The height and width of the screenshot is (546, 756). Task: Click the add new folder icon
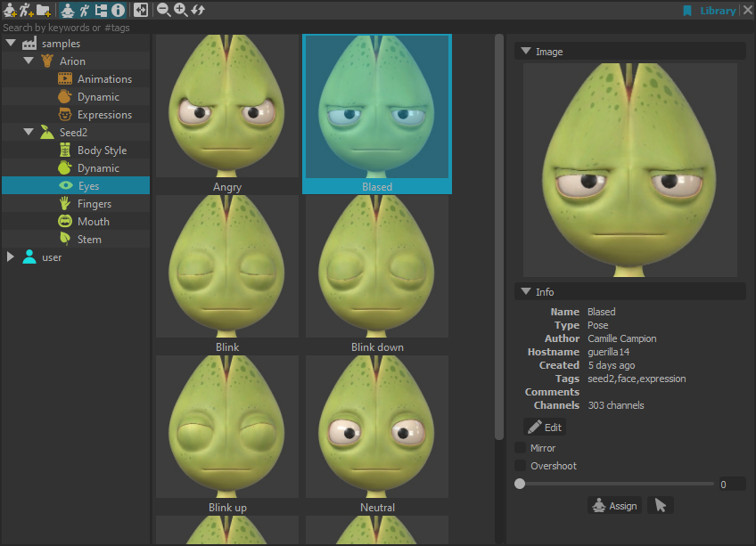43,11
